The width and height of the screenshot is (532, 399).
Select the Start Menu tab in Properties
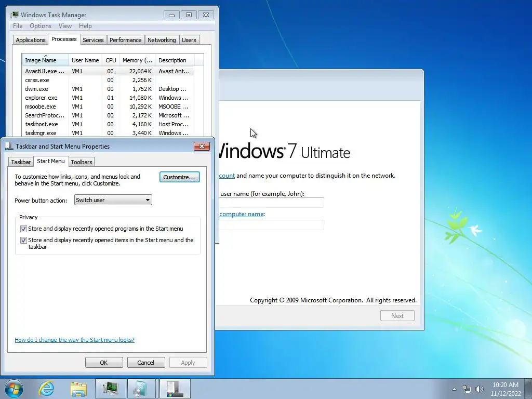(50, 161)
